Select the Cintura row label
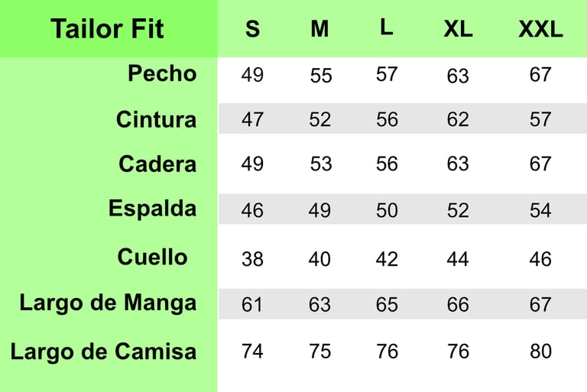Image resolution: width=587 pixels, height=392 pixels. point(156,119)
